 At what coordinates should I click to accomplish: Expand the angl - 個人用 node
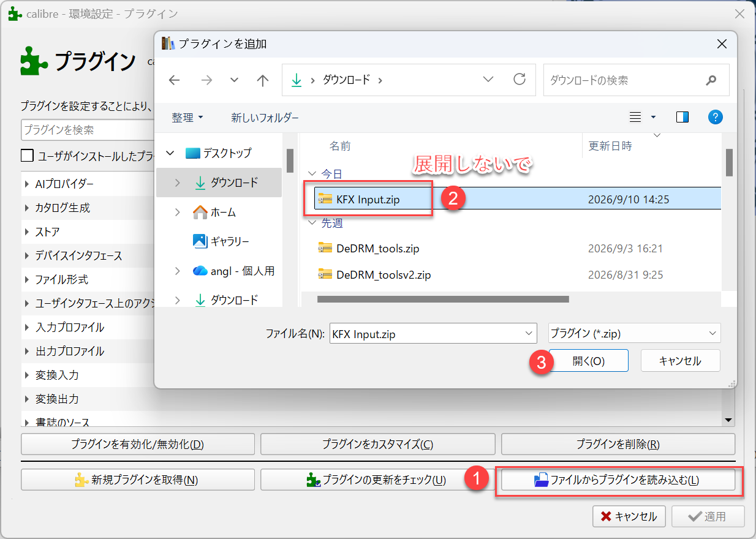click(178, 271)
